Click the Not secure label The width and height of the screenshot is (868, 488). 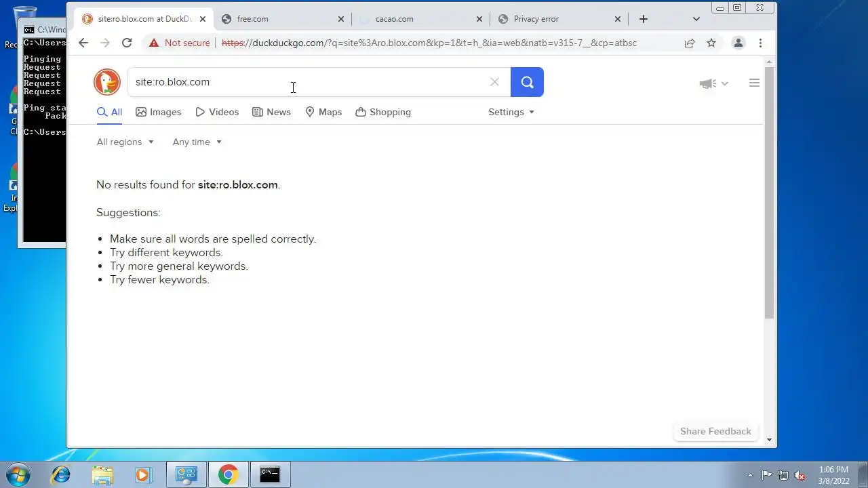(187, 43)
